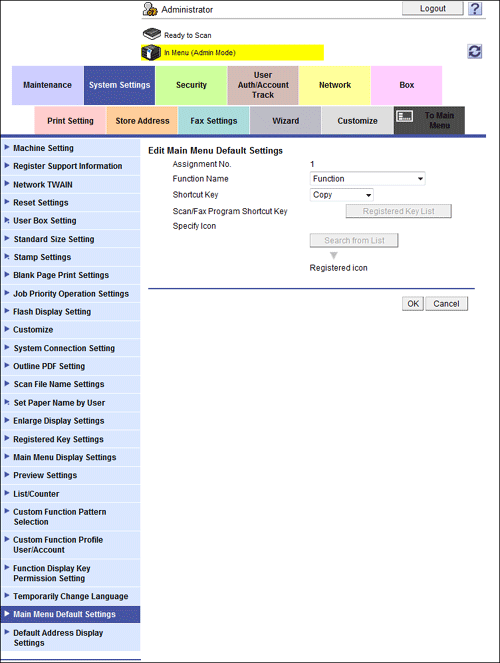
Task: Log out with the Logout button
Action: click(x=433, y=8)
